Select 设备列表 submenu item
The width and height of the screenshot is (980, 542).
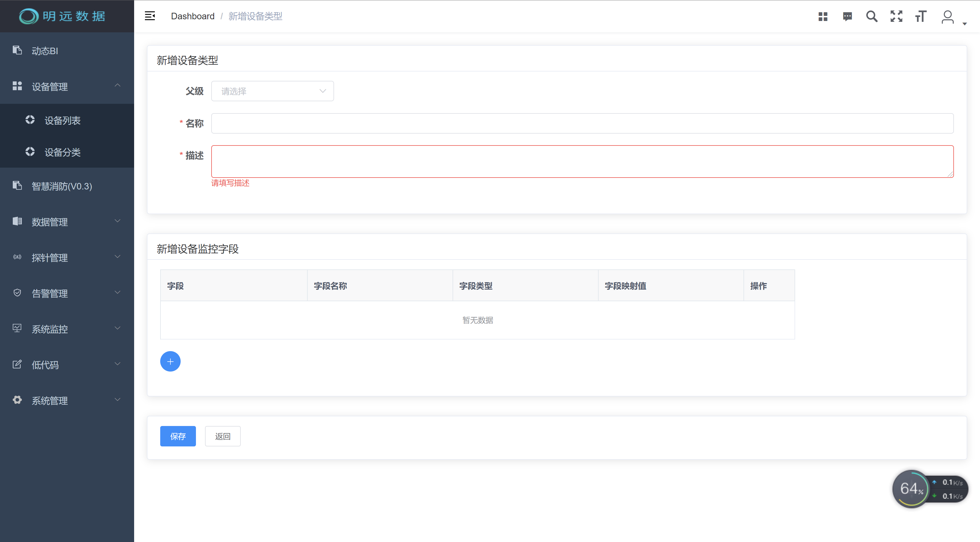[67, 120]
